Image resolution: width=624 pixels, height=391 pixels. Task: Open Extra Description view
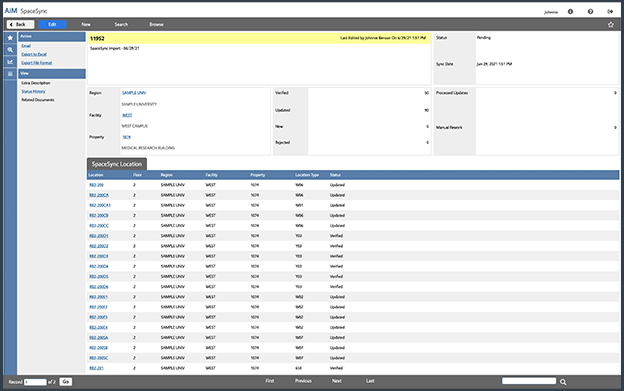coord(36,83)
